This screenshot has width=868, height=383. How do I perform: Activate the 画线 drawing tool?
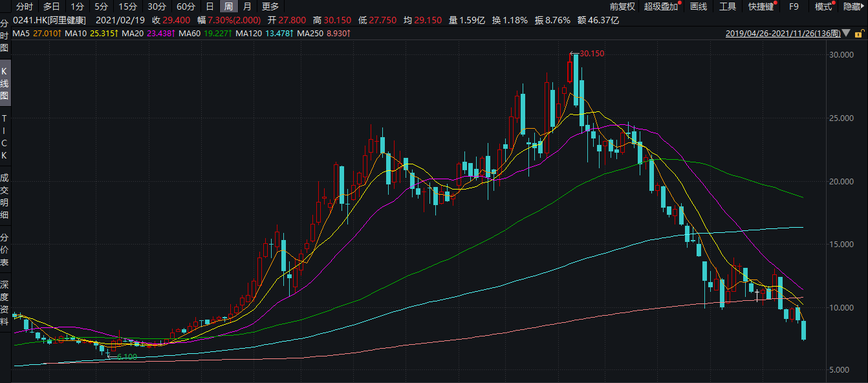tap(699, 6)
